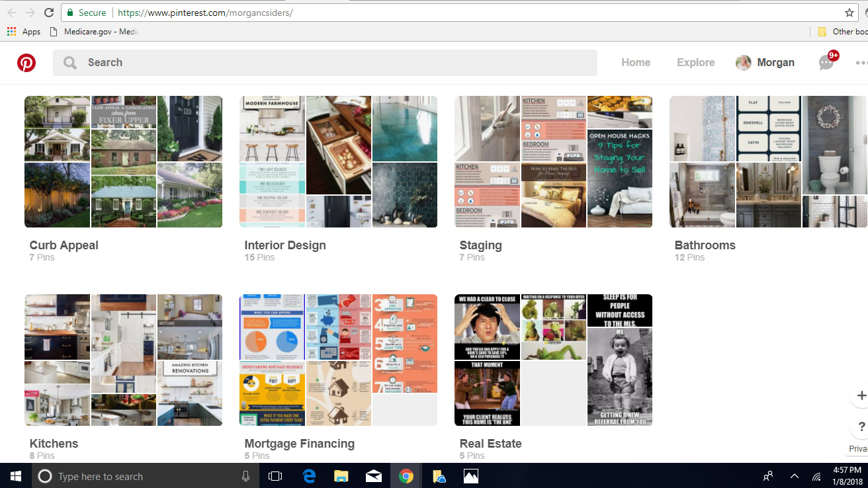Open the Photos app from the taskbar
The width and height of the screenshot is (868, 488).
[x=470, y=475]
